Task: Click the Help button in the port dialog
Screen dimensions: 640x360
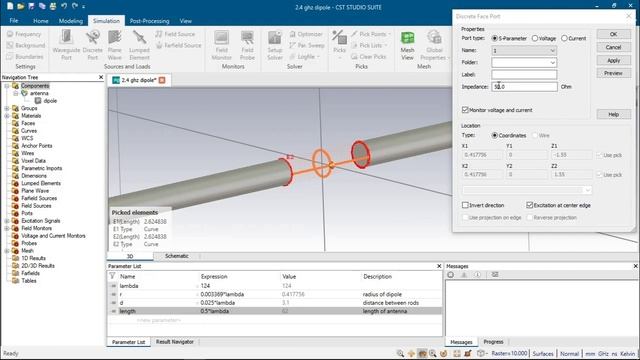Action: 613,114
